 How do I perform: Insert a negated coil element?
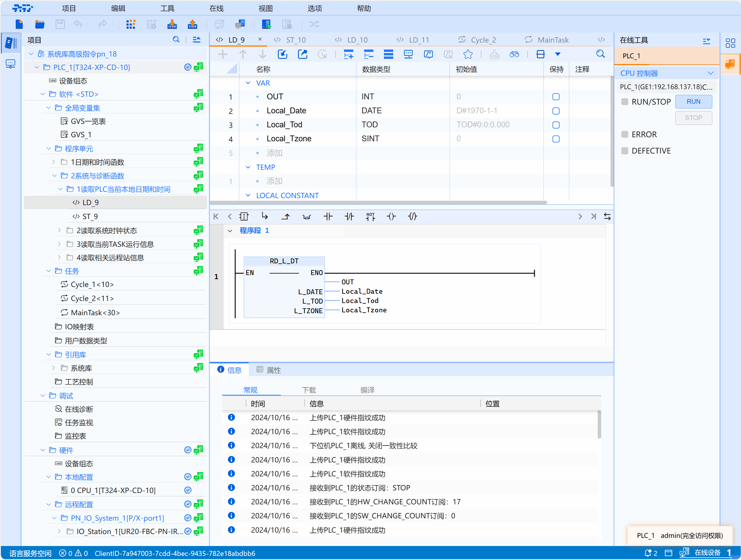click(x=412, y=217)
